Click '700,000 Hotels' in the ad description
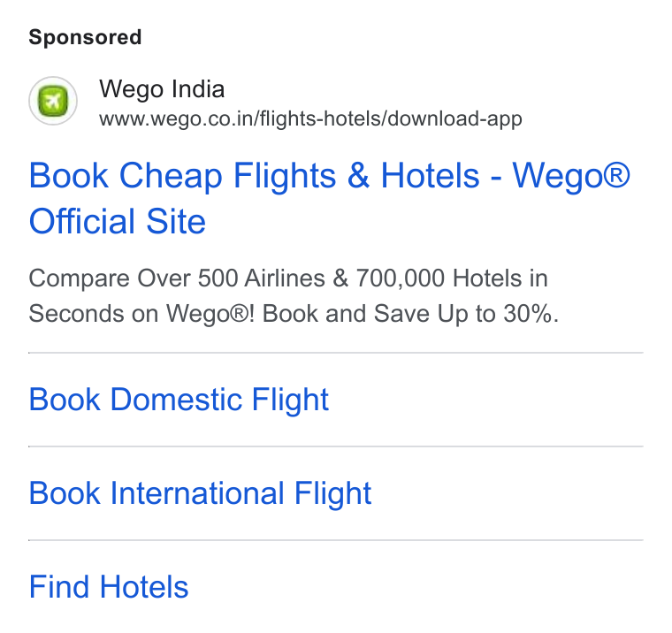 [439, 278]
